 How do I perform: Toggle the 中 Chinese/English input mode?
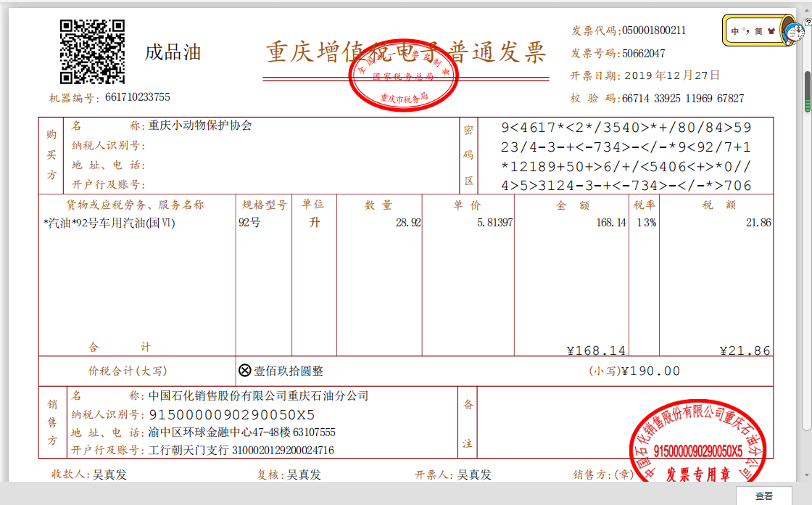(x=735, y=31)
